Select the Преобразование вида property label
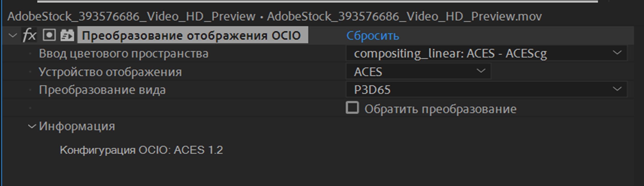 [103, 90]
